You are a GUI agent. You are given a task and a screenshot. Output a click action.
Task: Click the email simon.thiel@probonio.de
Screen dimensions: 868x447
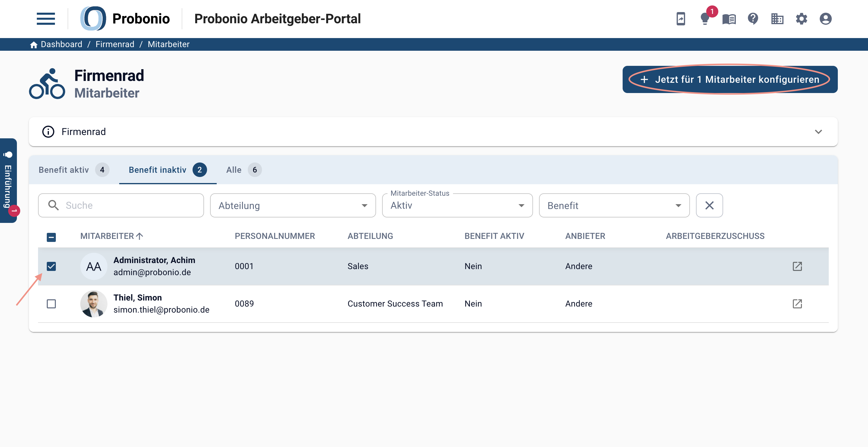pyautogui.click(x=161, y=310)
